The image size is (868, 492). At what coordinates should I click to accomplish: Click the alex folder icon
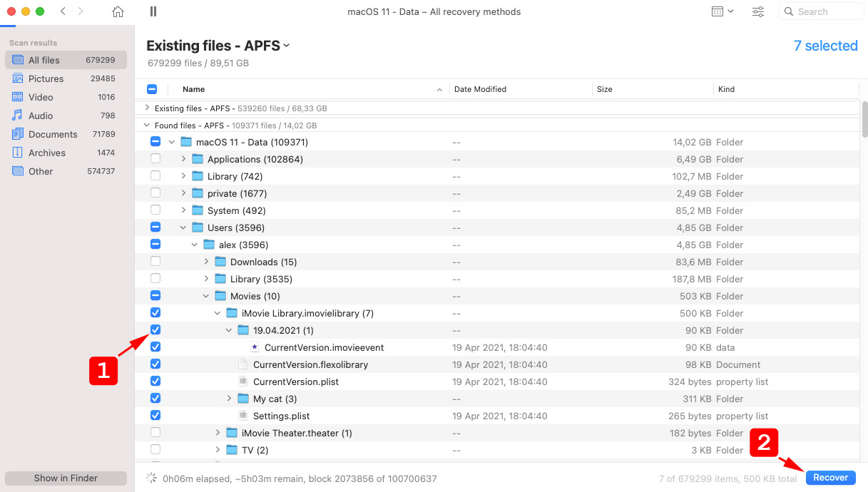209,245
